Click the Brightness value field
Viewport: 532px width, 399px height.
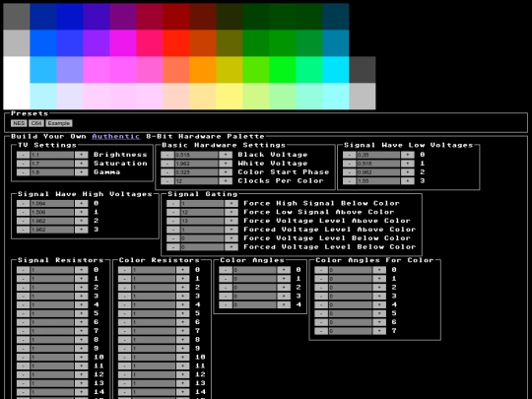52,155
